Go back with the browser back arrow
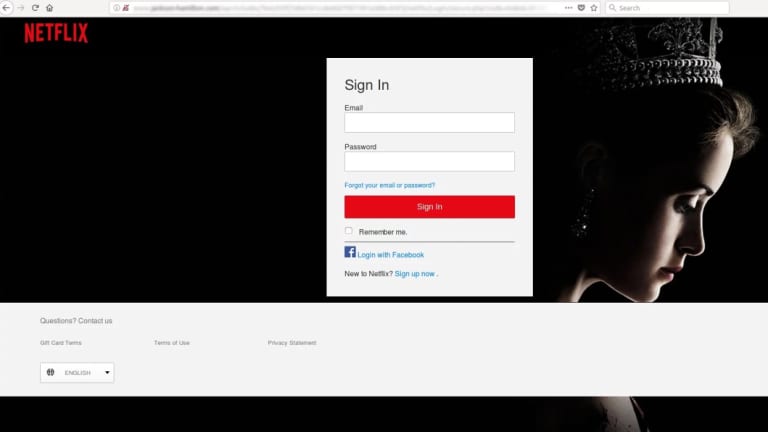The image size is (768, 432). click(x=6, y=8)
